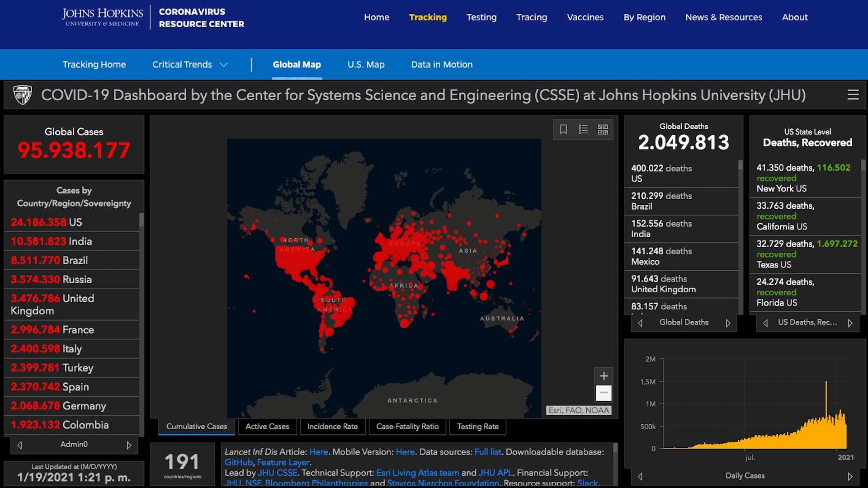Viewport: 868px width, 488px height.
Task: Show the map legend list icon
Action: tap(583, 130)
